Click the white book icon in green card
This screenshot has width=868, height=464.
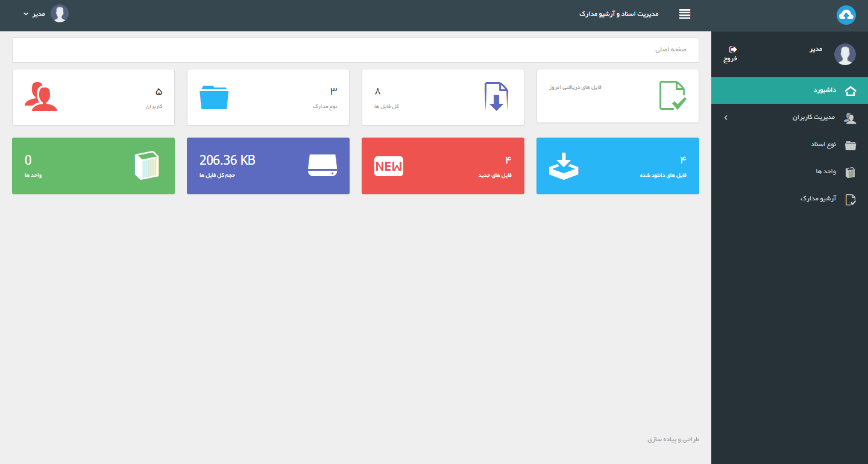tap(146, 166)
